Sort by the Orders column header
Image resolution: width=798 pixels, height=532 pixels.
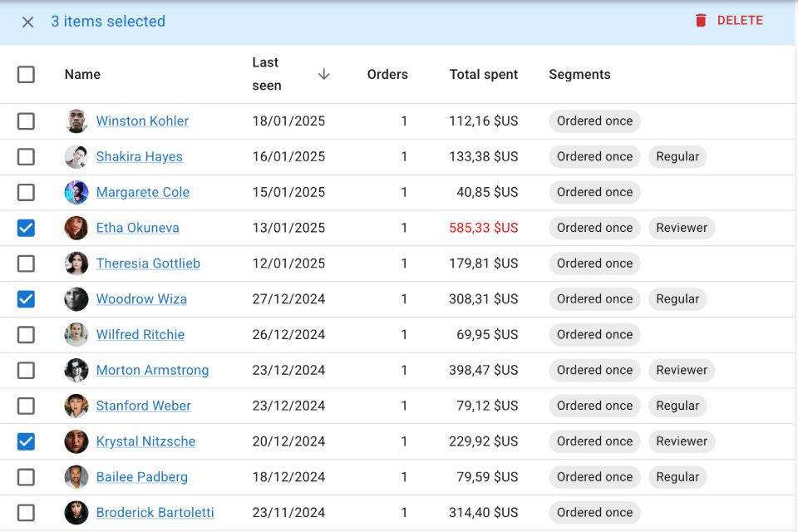[387, 75]
